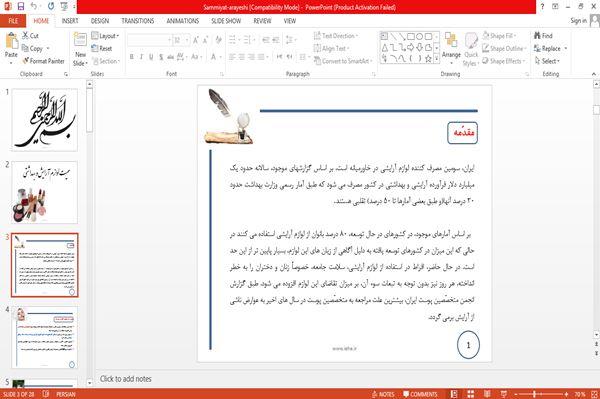Open Shape Outline dropdown

coord(504,49)
